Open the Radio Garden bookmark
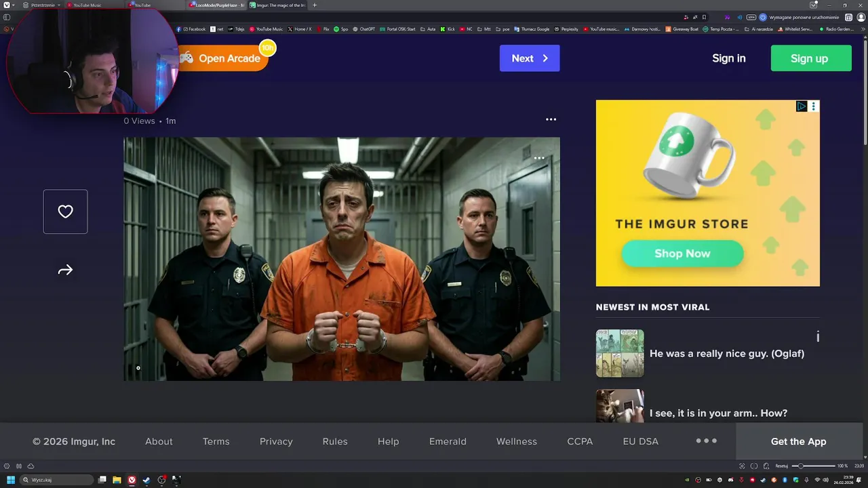Screen dimensions: 868x488 (x=836, y=29)
